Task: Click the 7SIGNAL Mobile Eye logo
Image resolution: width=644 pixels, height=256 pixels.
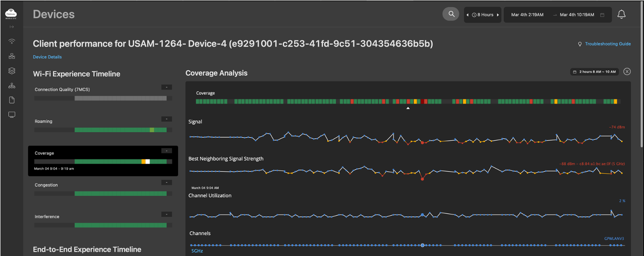Action: [12, 15]
